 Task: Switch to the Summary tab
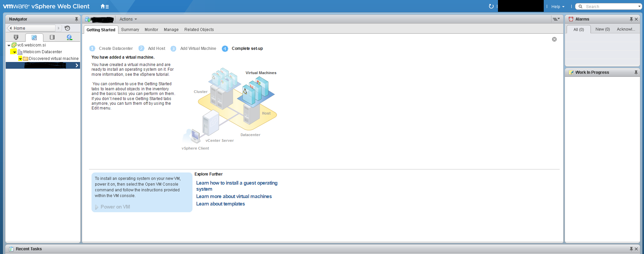pyautogui.click(x=130, y=30)
